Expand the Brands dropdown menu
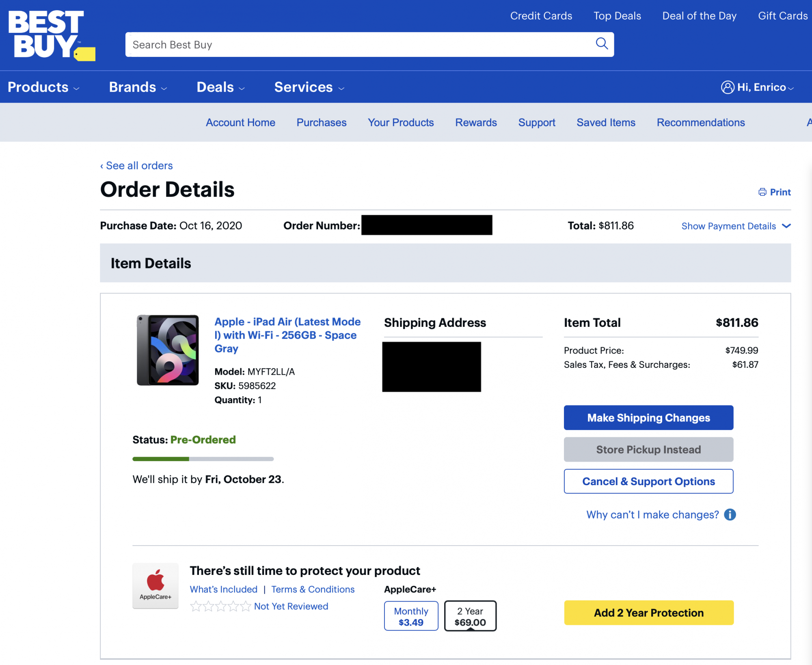This screenshot has height=665, width=812. [138, 87]
